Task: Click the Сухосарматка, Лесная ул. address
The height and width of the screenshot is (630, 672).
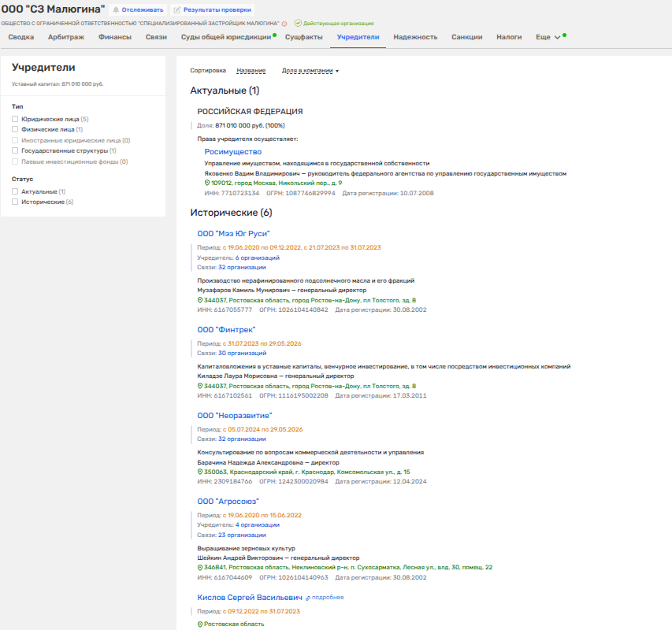Action: (348, 568)
